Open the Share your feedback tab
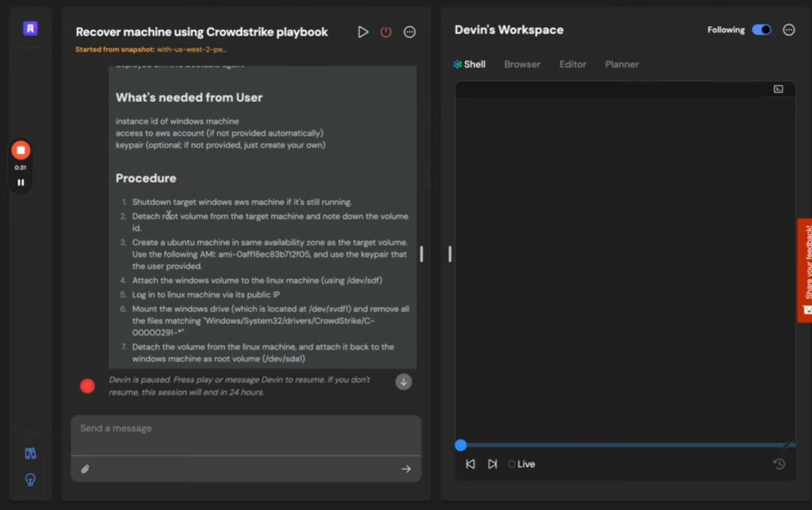Viewport: 812px width, 510px height. [x=806, y=270]
